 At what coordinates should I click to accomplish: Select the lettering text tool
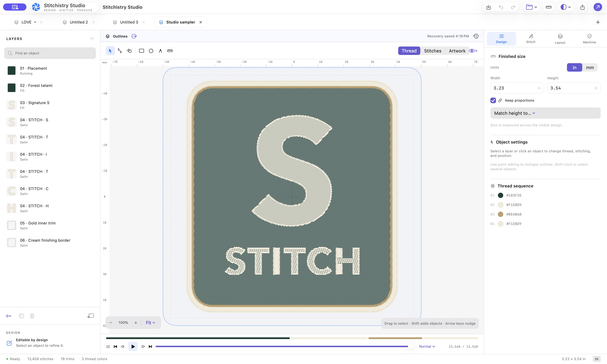[161, 51]
